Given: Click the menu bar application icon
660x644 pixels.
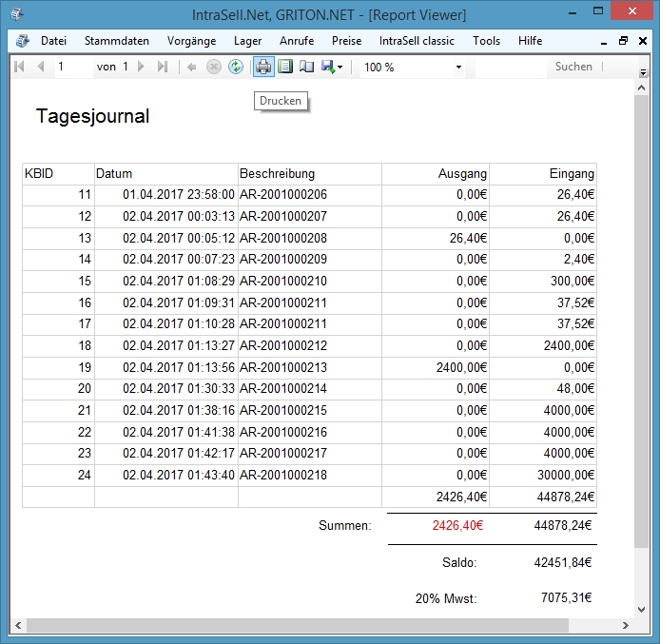Looking at the screenshot, I should (22, 41).
